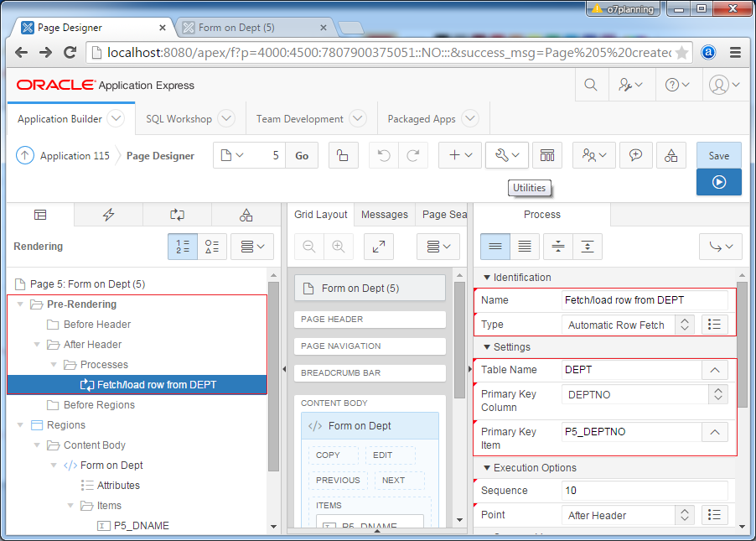
Task: Click the Collapse All groups icon
Action: point(558,247)
